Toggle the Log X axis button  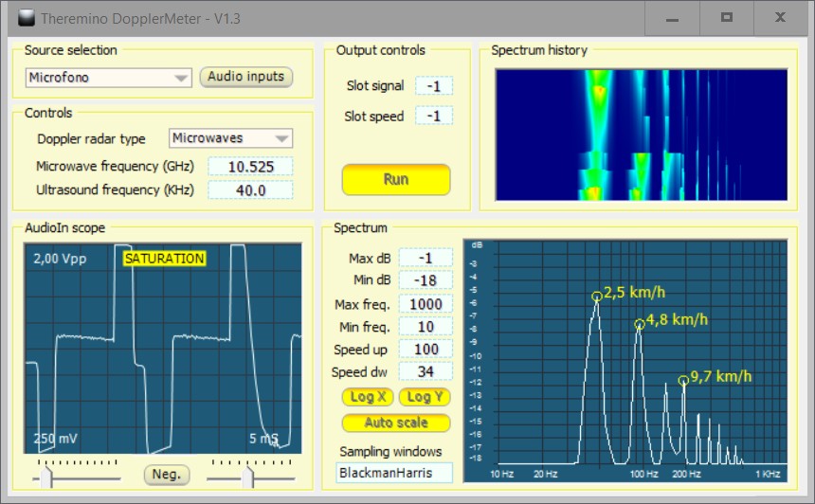(x=367, y=397)
